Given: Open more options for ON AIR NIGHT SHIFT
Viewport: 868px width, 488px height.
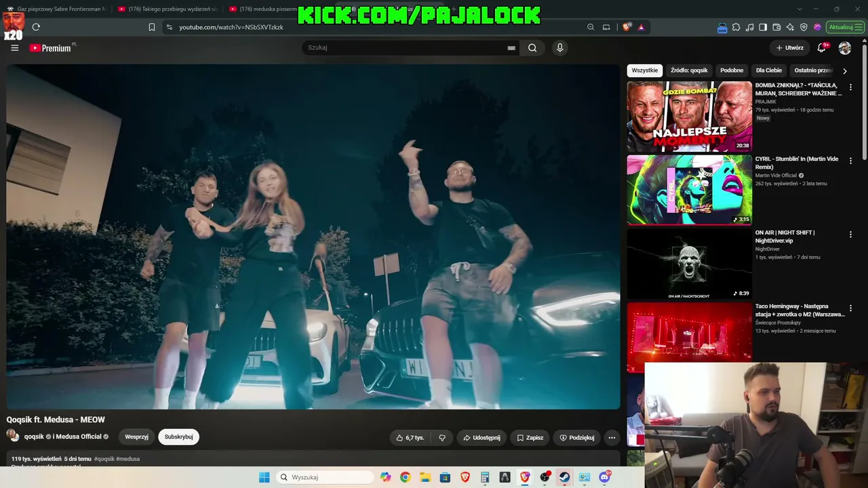Looking at the screenshot, I should [x=850, y=235].
